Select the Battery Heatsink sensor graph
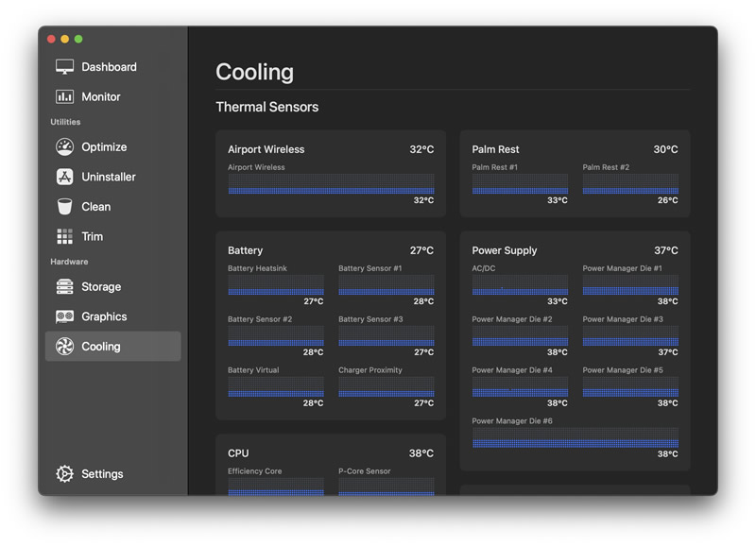Image resolution: width=756 pixels, height=546 pixels. click(x=276, y=284)
